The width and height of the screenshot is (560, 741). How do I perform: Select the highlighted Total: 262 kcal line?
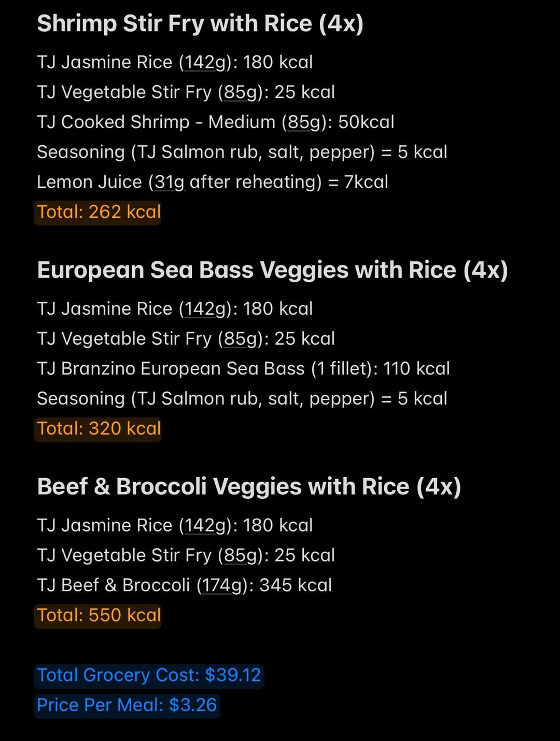(x=99, y=212)
